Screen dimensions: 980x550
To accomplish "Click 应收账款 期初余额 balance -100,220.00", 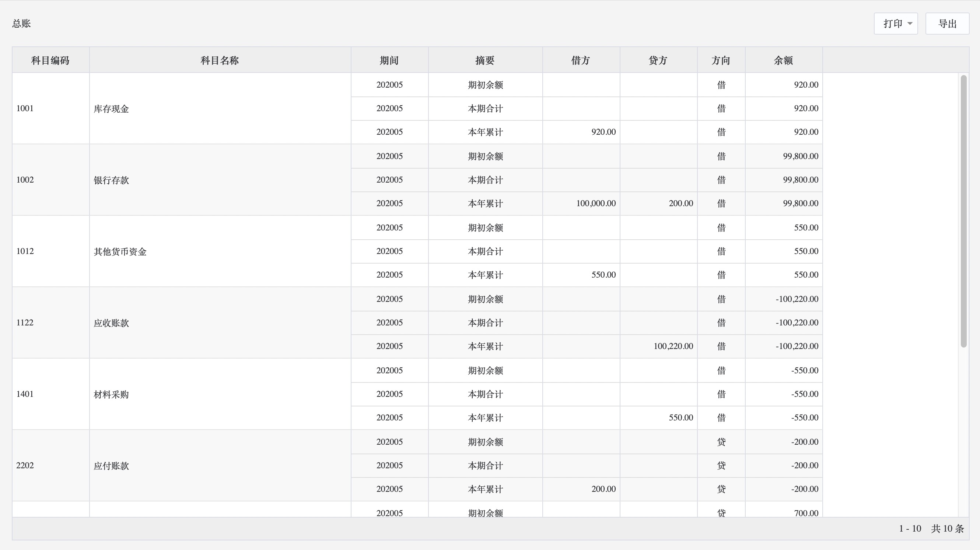I will [x=783, y=299].
